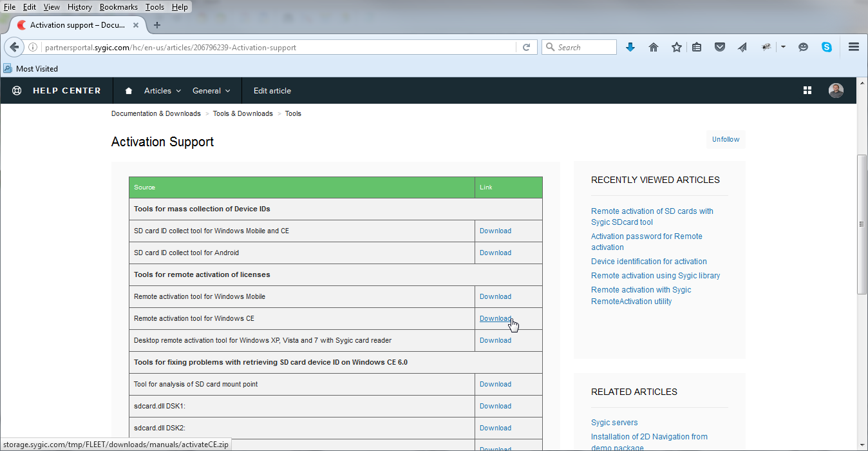Click the HELP CENTER title text
This screenshot has width=868, height=451.
point(67,91)
